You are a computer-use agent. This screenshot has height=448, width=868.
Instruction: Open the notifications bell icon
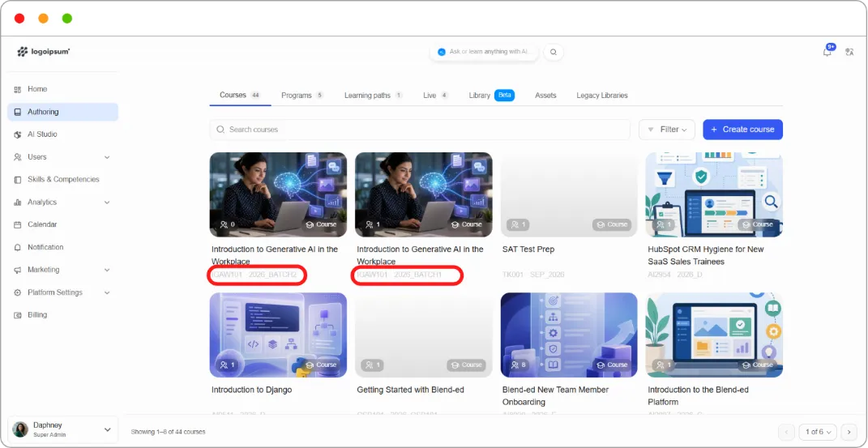tap(827, 52)
